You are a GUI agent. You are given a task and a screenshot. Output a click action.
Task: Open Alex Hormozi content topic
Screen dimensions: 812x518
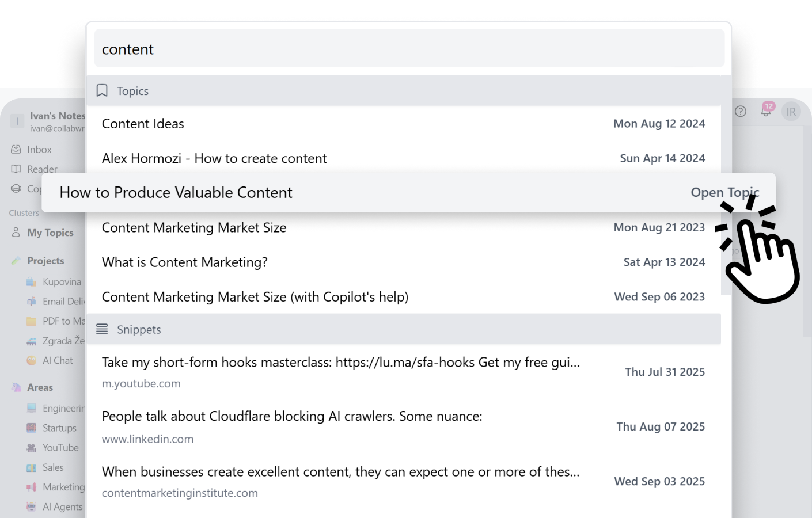[214, 158]
